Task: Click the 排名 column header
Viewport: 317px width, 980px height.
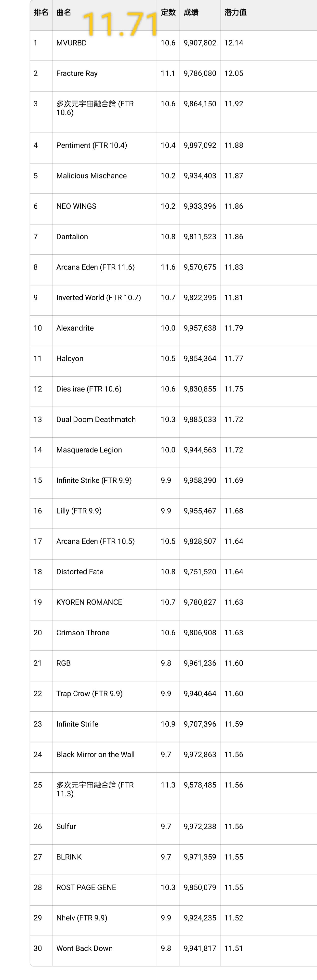Action: (x=41, y=13)
